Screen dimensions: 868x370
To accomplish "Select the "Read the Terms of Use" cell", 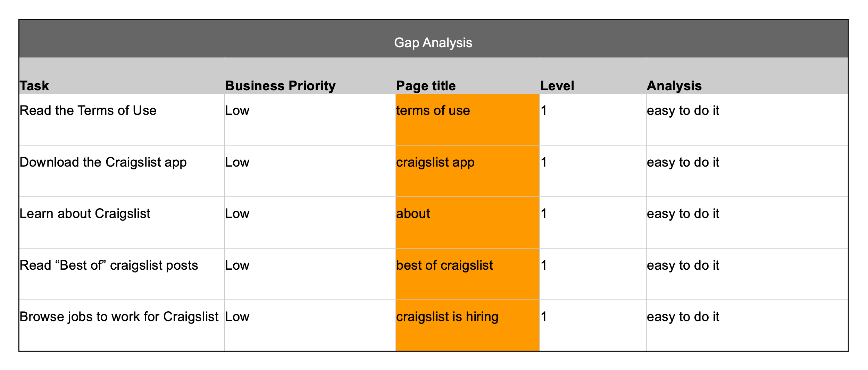I will point(88,111).
